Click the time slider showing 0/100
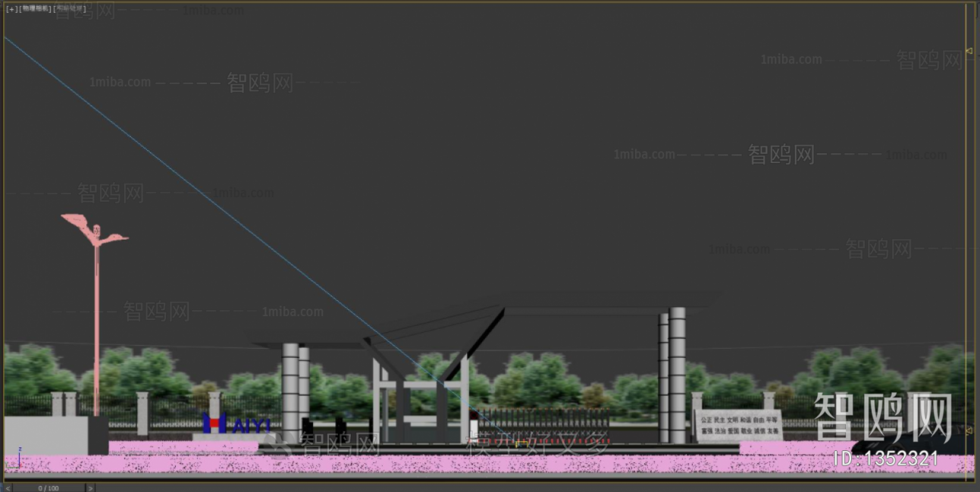980x492 pixels. (x=47, y=488)
